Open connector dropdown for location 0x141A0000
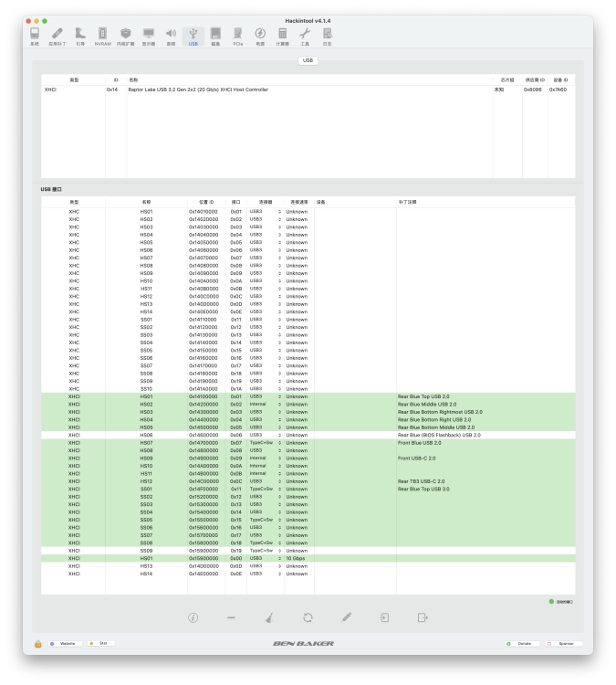Image resolution: width=616 pixels, height=685 pixels. point(266,389)
